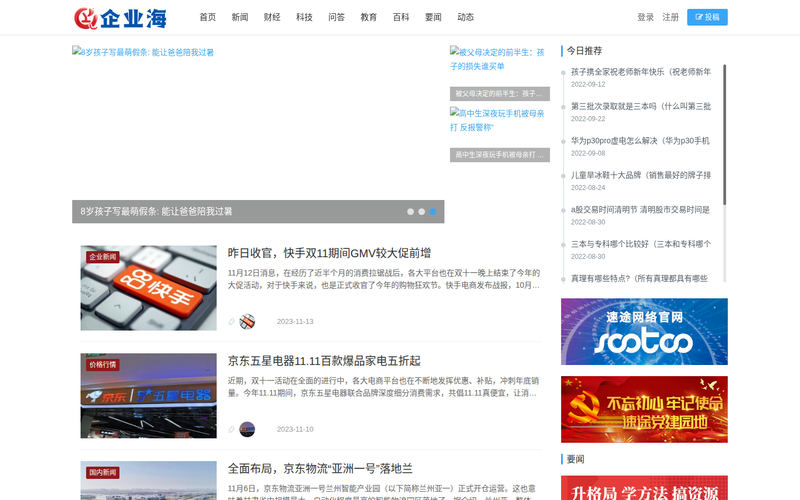Click the blue 投稿 submit button

707,17
